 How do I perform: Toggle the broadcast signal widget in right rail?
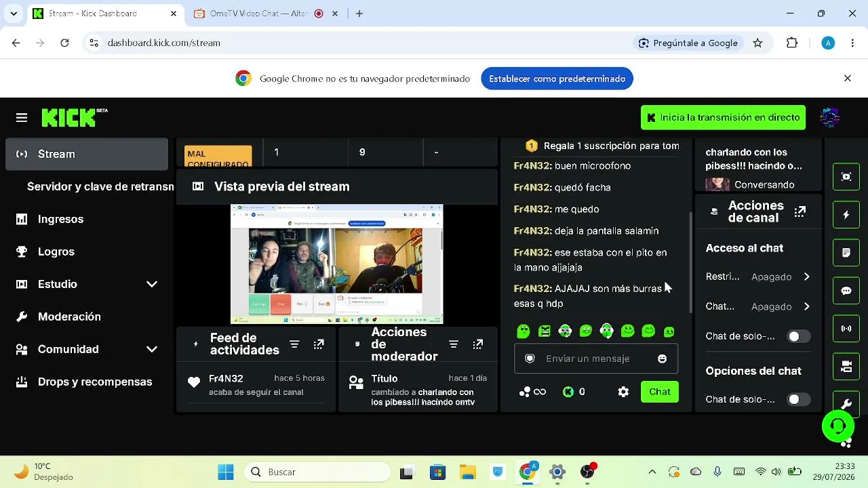pyautogui.click(x=846, y=329)
